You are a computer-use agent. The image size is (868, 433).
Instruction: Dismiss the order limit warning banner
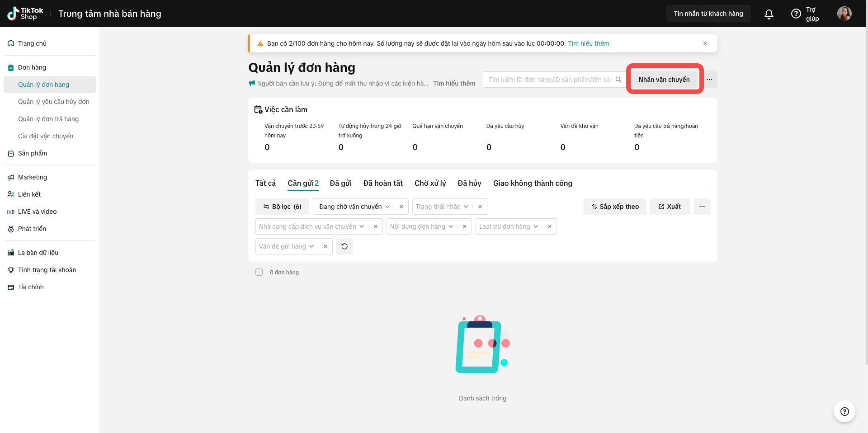click(705, 43)
